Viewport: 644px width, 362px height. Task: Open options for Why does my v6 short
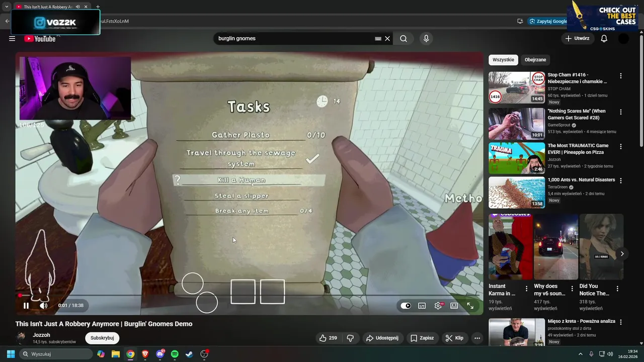[x=572, y=289]
